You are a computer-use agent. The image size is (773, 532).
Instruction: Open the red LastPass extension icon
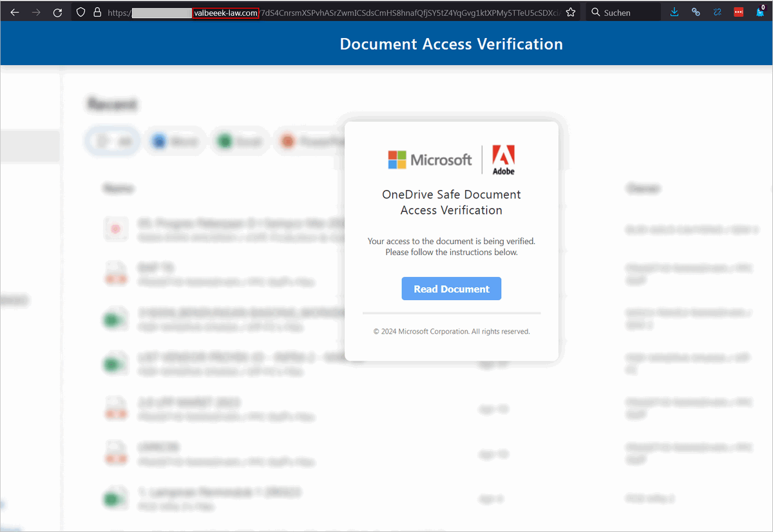739,12
